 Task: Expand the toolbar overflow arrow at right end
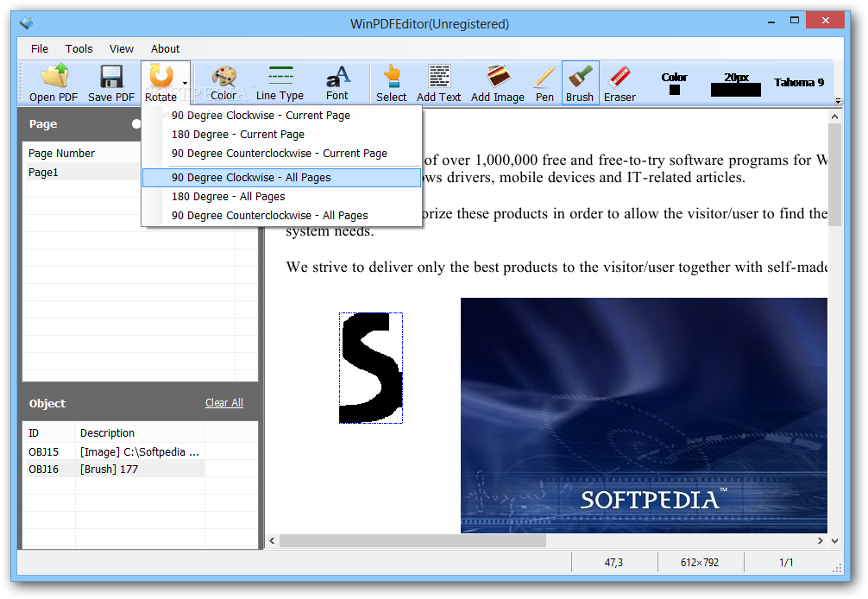pyautogui.click(x=838, y=101)
